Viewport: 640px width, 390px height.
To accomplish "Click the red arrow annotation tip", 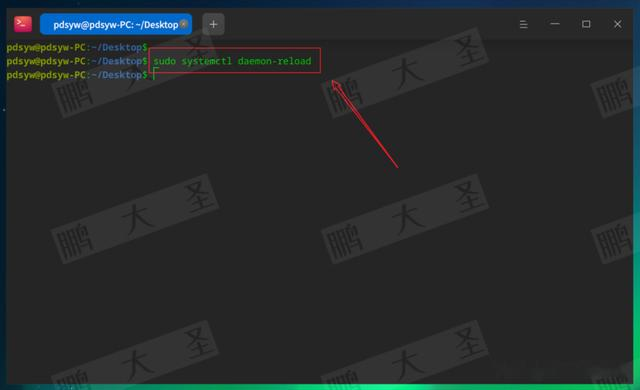I will click(334, 82).
